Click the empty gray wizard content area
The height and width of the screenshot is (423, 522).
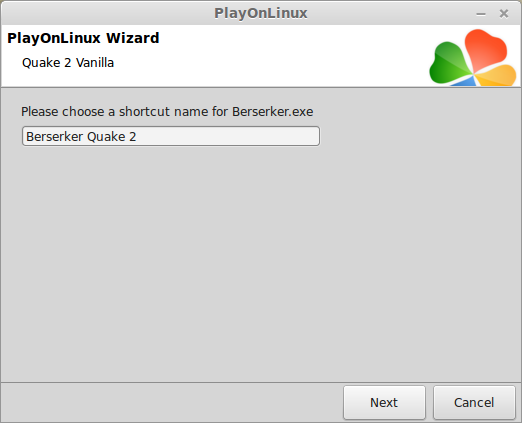[261, 263]
